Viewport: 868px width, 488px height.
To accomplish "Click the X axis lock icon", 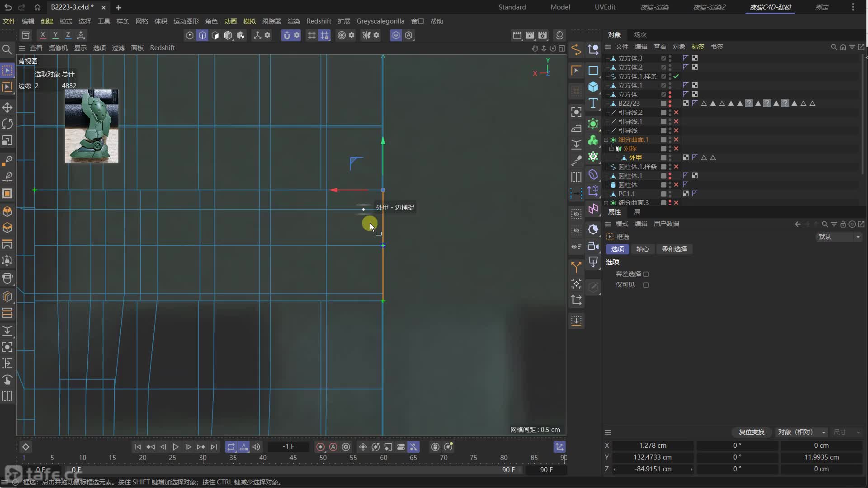I will [42, 35].
